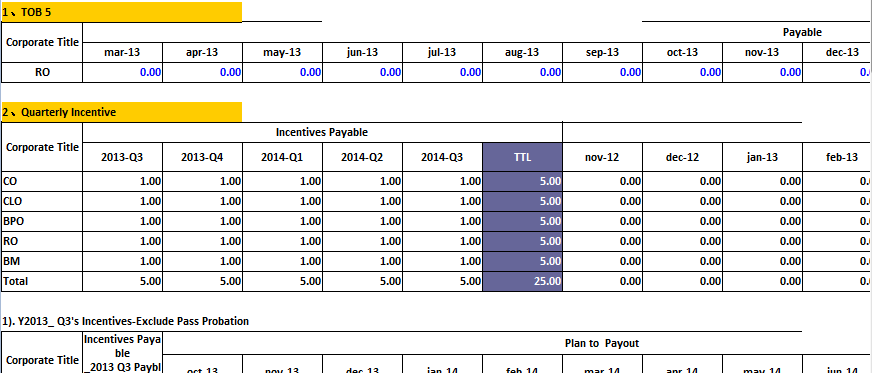Select the nov-12 column header
Image resolution: width=872 pixels, height=373 pixels.
tap(603, 157)
